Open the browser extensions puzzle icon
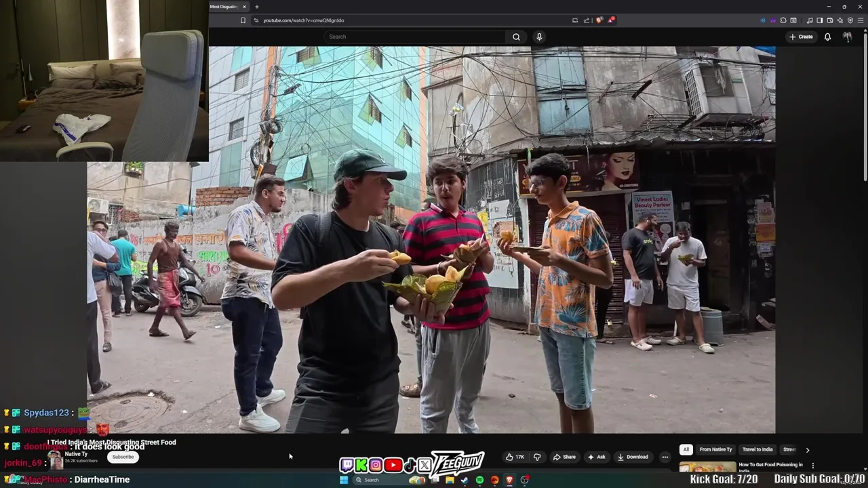 click(783, 20)
